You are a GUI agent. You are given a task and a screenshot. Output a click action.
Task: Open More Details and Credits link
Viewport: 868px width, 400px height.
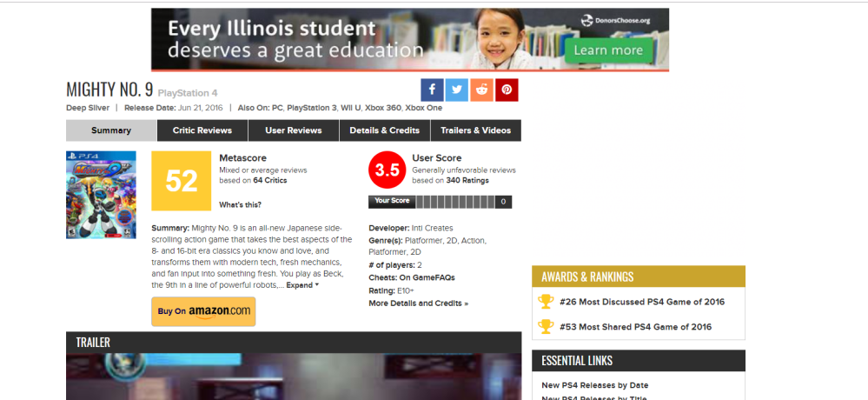point(419,303)
